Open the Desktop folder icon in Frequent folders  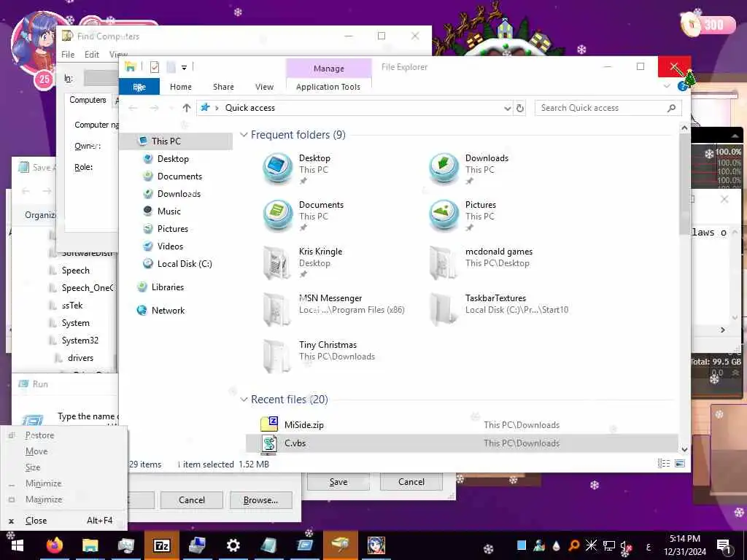[277, 168]
